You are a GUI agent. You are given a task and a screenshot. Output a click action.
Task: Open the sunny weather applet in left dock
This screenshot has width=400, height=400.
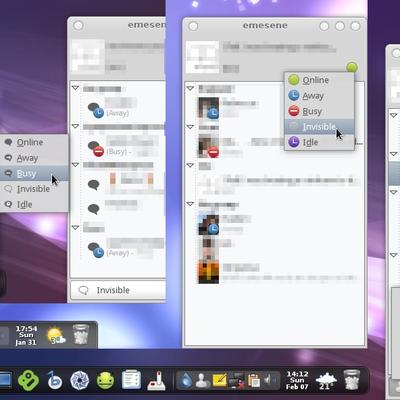[56, 336]
